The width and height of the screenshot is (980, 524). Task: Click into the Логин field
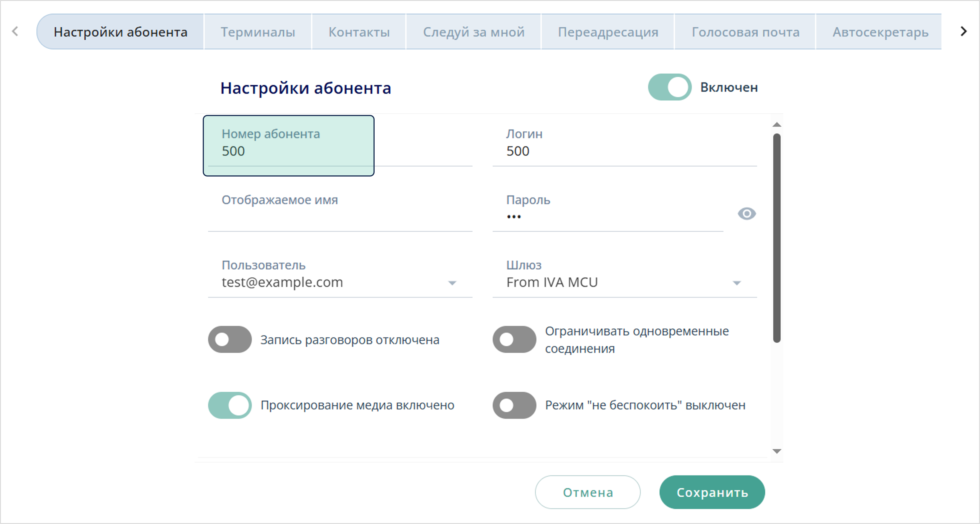pos(624,151)
